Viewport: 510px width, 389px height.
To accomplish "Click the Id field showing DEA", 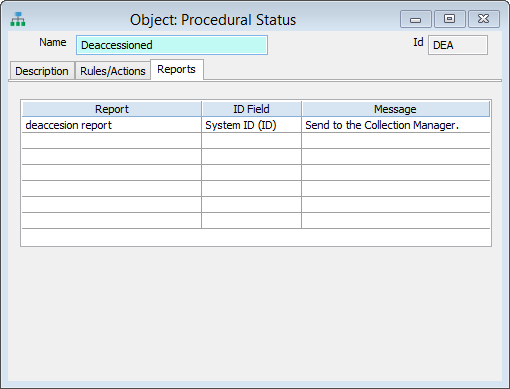I will click(x=458, y=45).
